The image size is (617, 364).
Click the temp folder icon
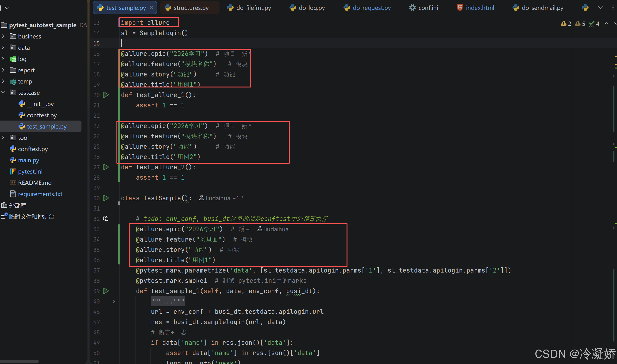(13, 81)
